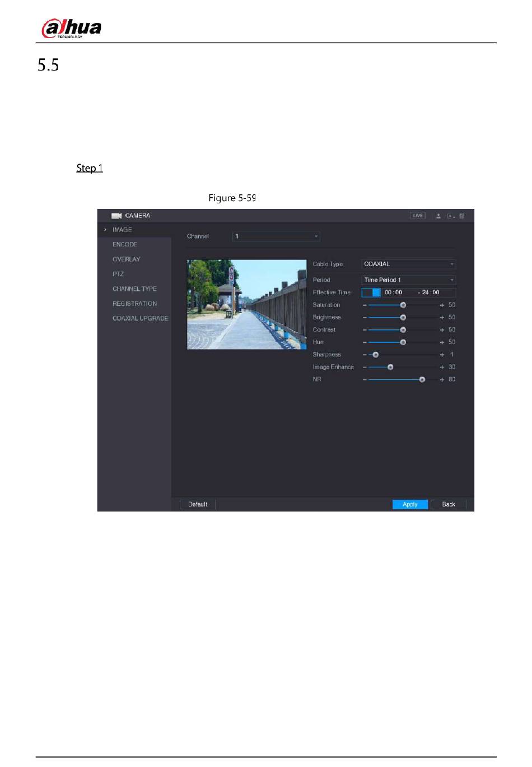The height and width of the screenshot is (767, 532).
Task: Decrease Image Enhance with minus icon
Action: click(x=365, y=367)
